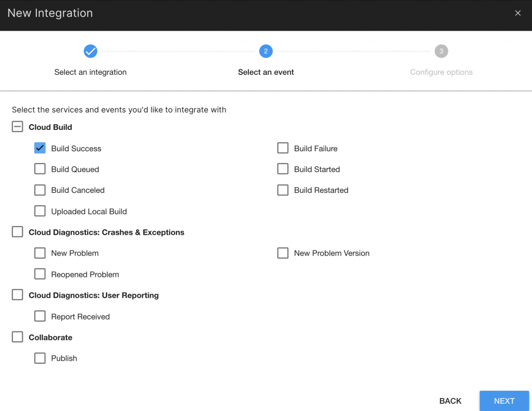
Task: Click the Collaborate heading text
Action: (x=50, y=337)
